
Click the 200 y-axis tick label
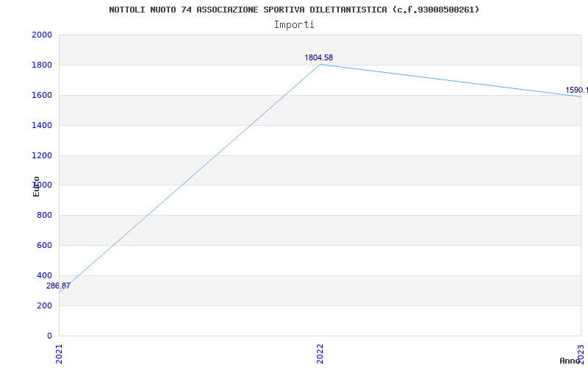pyautogui.click(x=44, y=305)
